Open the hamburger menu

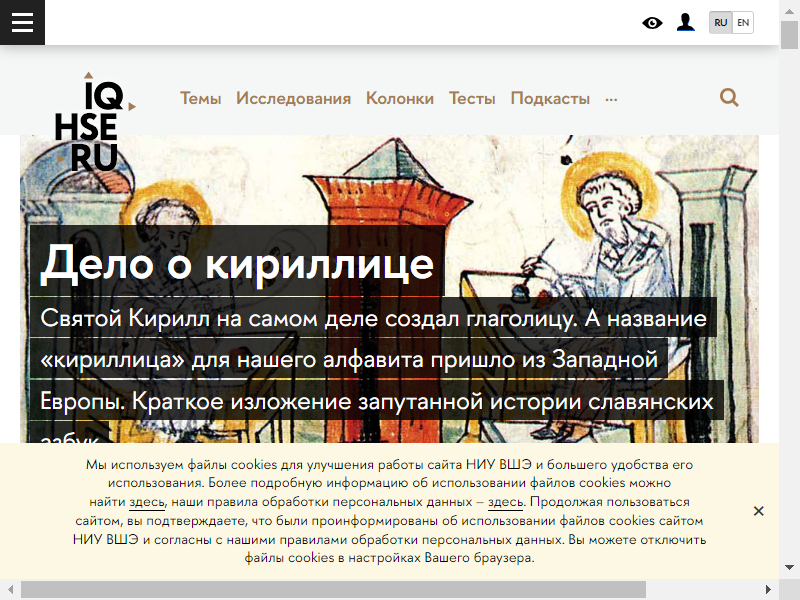coord(22,22)
